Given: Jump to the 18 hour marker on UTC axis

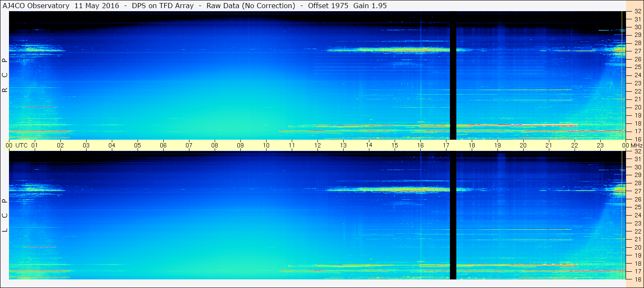Looking at the screenshot, I should 472,145.
